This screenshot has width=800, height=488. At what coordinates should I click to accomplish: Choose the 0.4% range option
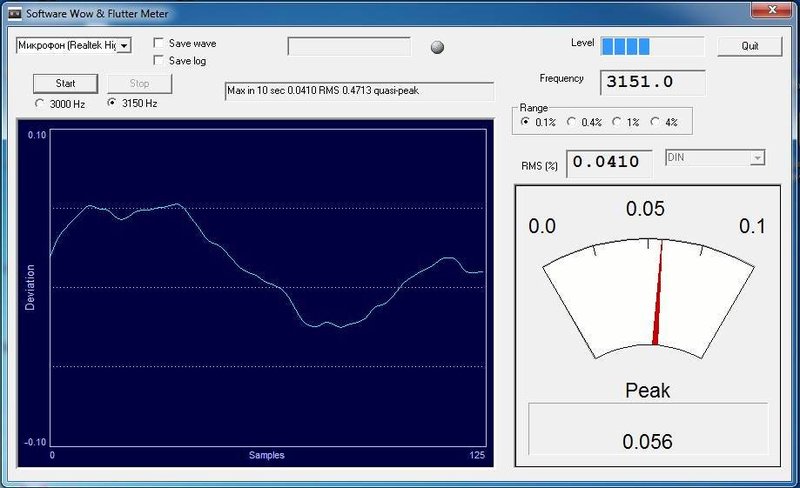(571, 121)
